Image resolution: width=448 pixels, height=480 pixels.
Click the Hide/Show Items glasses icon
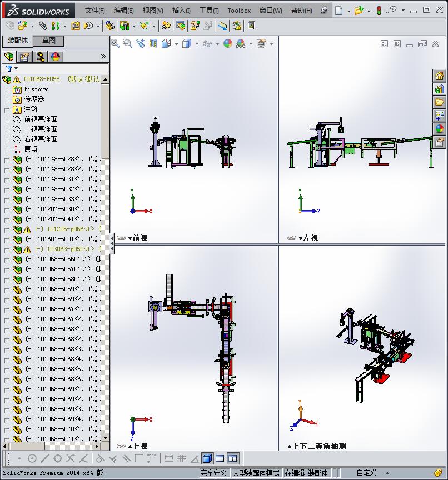click(207, 44)
